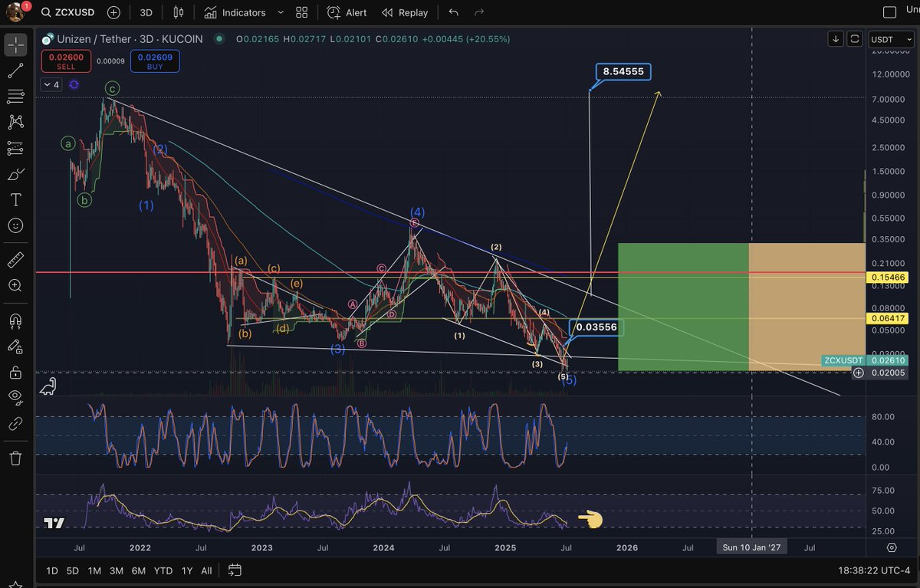Click the Unizen / Tether symbol title
Viewport: 920px width, 588px height.
(129, 38)
